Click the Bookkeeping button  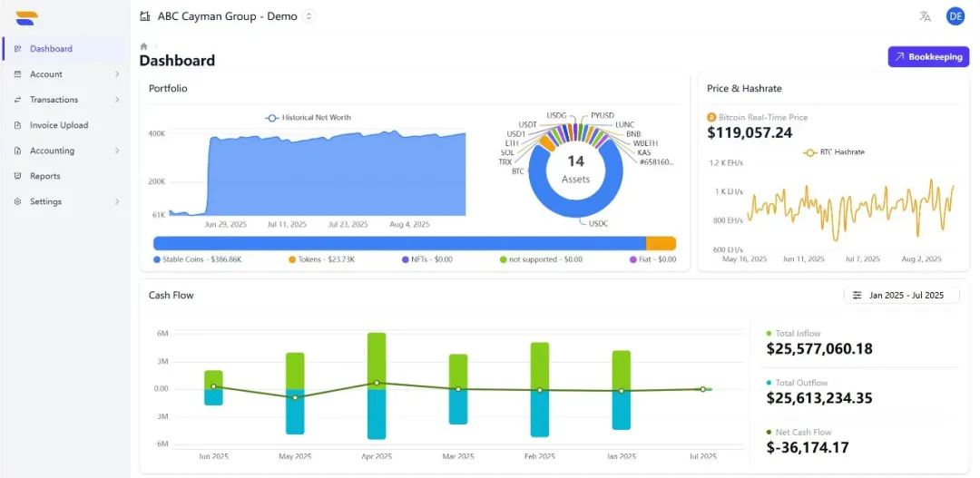coord(928,56)
